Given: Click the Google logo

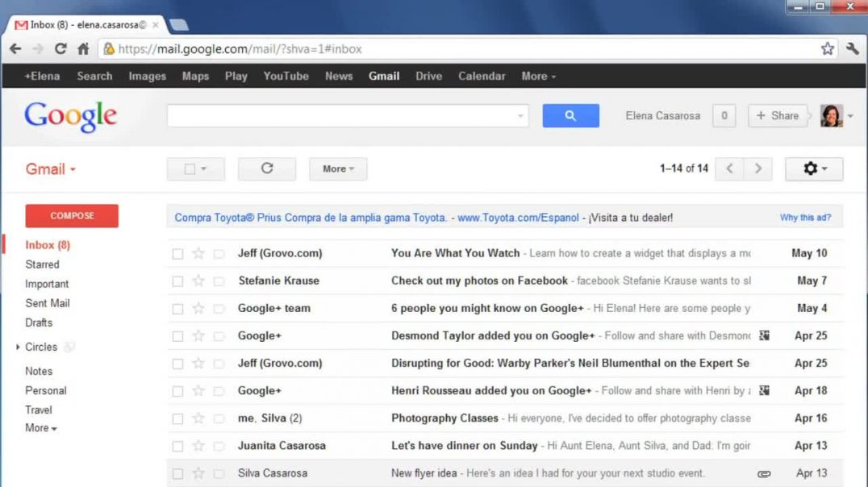Looking at the screenshot, I should [x=70, y=116].
